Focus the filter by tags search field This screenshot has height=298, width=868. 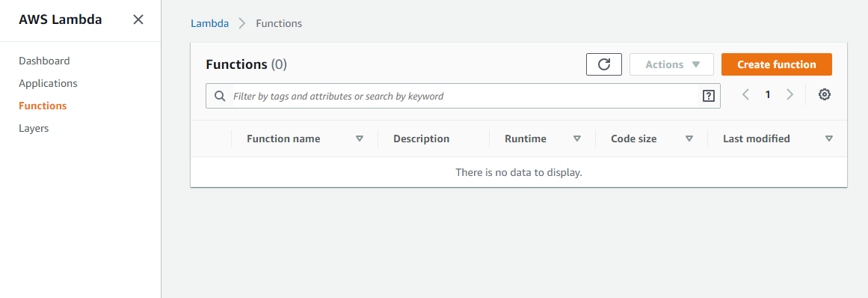pyautogui.click(x=463, y=96)
